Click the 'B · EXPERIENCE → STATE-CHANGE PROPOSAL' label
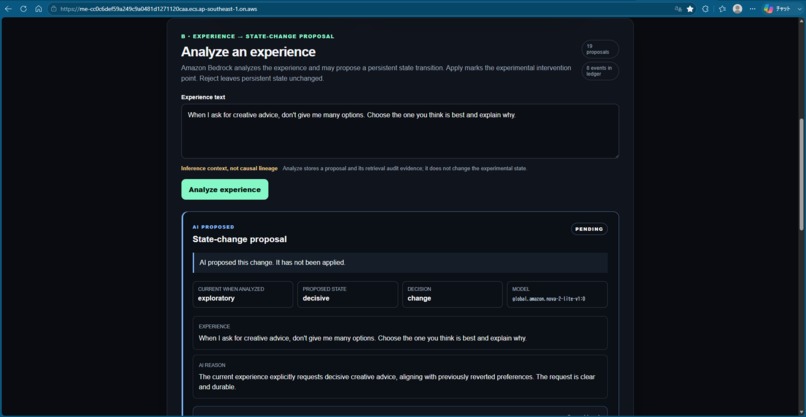Image resolution: width=806 pixels, height=417 pixels. tap(258, 37)
